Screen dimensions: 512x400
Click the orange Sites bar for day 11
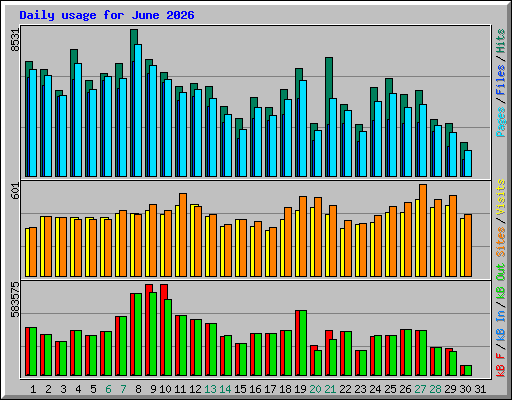tap(183, 235)
